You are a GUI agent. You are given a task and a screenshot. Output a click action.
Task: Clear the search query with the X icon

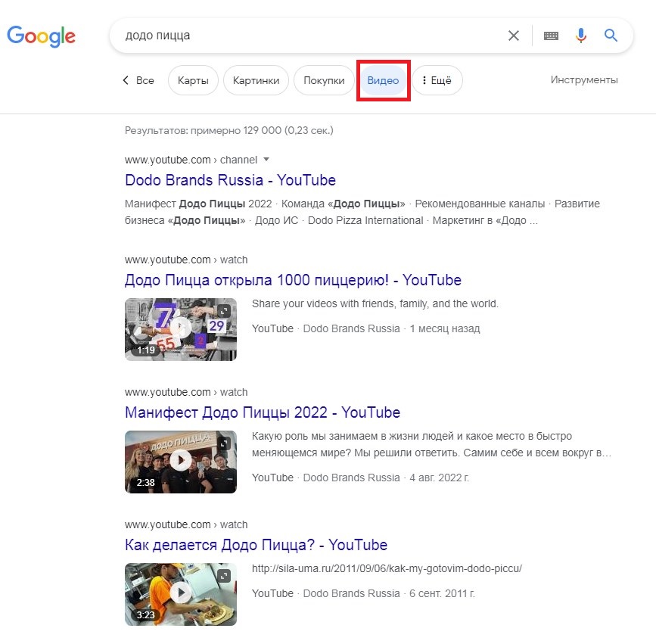pyautogui.click(x=514, y=36)
